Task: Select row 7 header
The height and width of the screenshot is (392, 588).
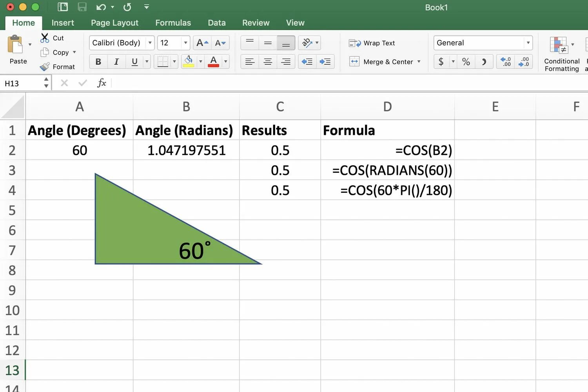Action: pos(12,250)
